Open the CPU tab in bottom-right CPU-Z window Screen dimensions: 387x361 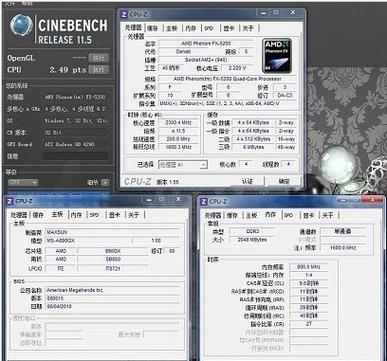click(213, 215)
